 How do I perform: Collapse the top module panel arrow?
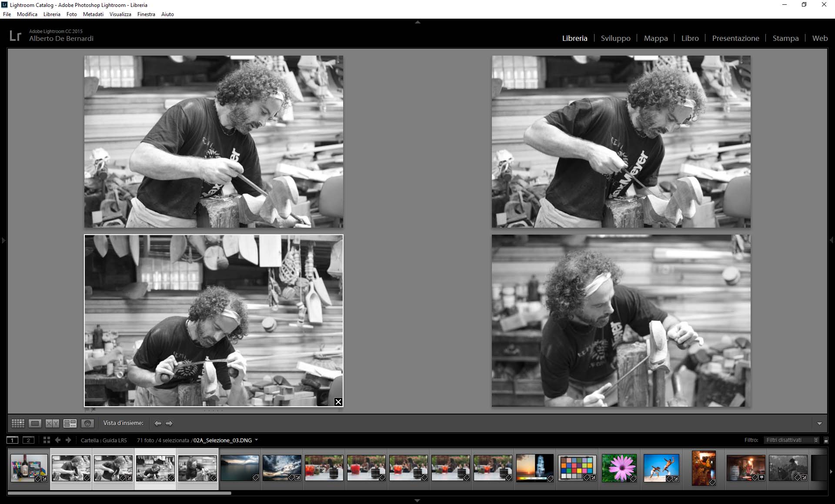[417, 22]
